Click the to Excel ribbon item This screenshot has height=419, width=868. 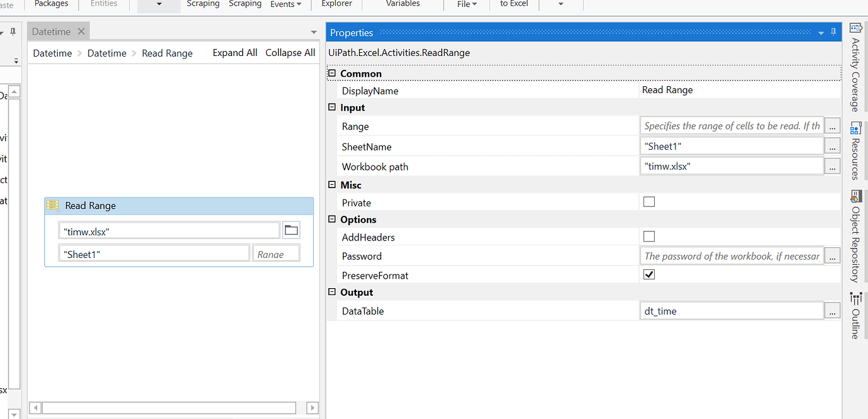tap(514, 4)
